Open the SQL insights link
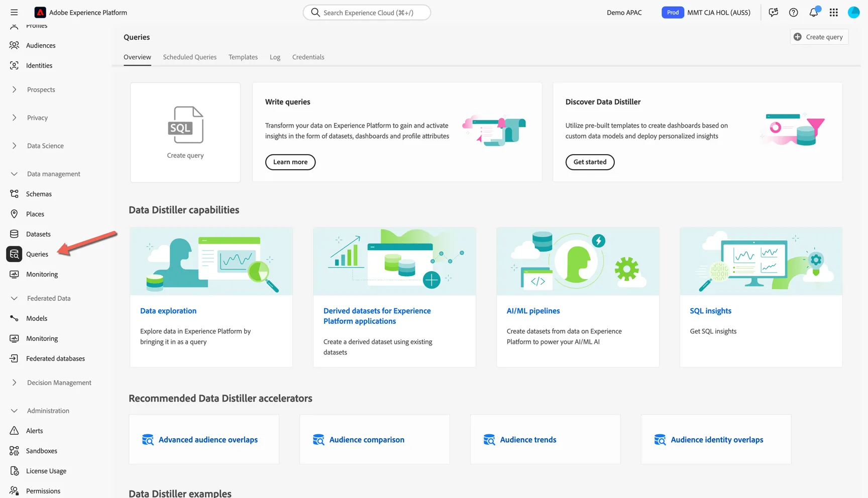This screenshot has width=868, height=498. 711,311
